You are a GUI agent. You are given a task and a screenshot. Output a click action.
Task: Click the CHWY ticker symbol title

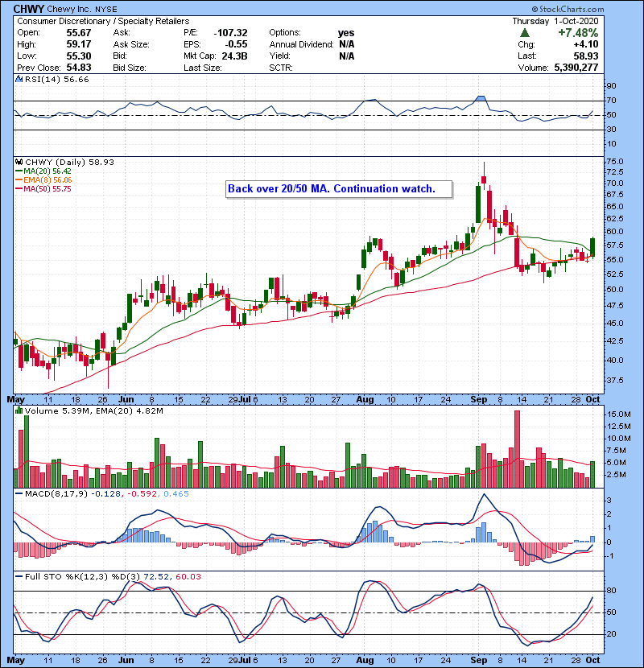coord(29,7)
